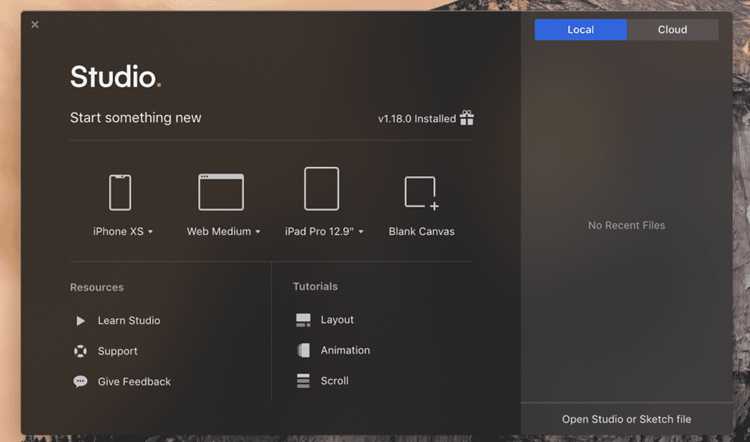Click the Support lifebuoy icon
The height and width of the screenshot is (442, 750).
coord(80,351)
